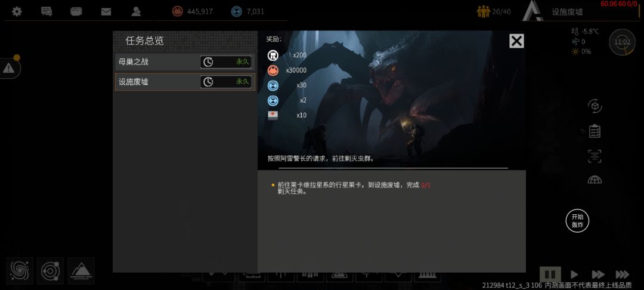Open the chat messages icon
This screenshot has width=644, height=290.
[x=47, y=11]
